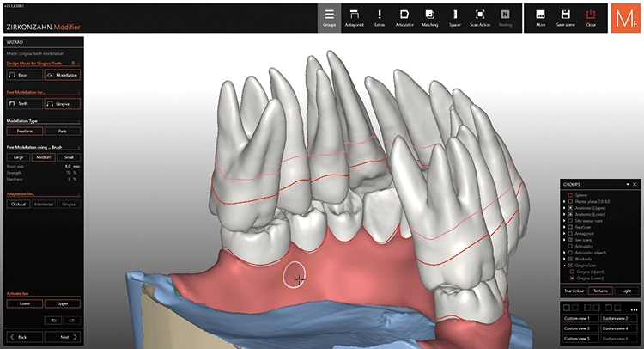
Task: Toggle Gingiva (Upper) checkbox
Action: click(x=572, y=272)
